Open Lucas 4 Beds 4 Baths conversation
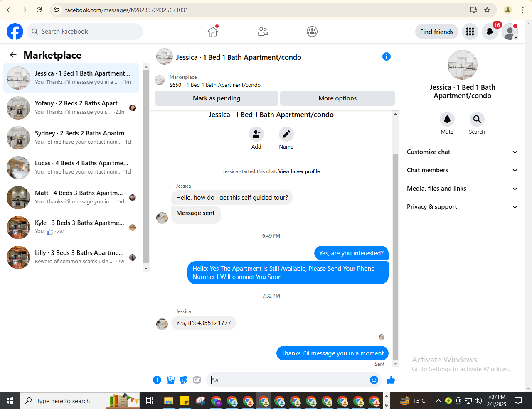 point(71,168)
